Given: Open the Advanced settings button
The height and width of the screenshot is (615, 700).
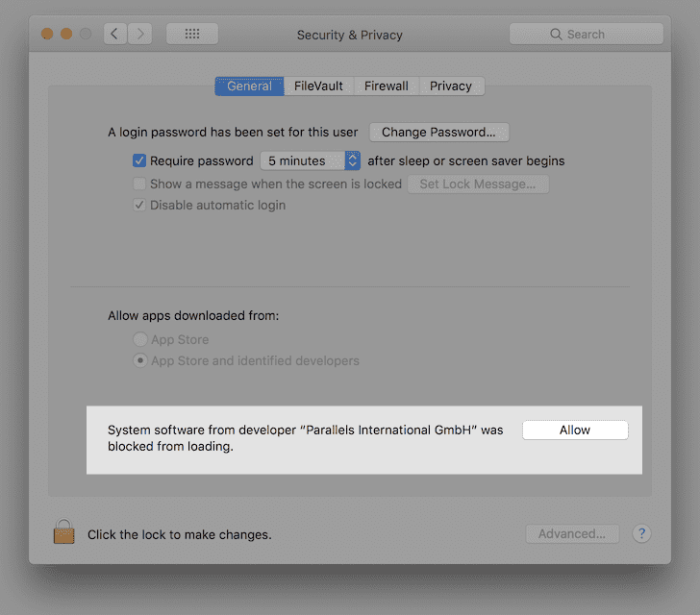Looking at the screenshot, I should pos(572,533).
